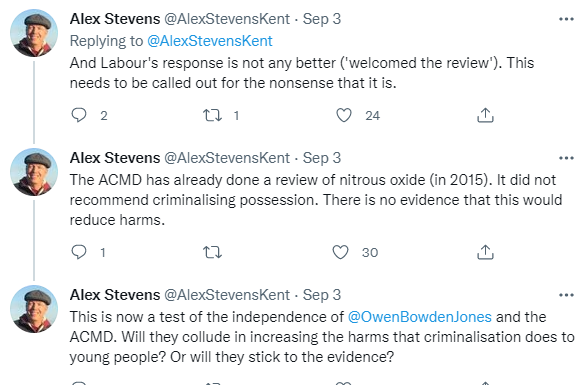Viewport: 585px width, 385px height.
Task: Open more options on ACMD review tweet
Action: coord(566,158)
